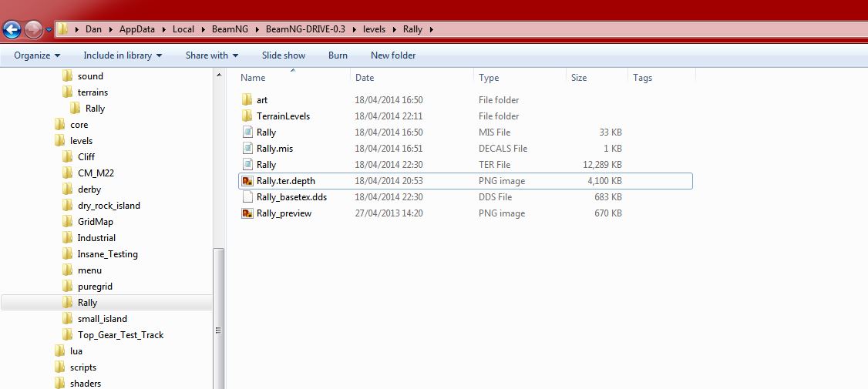This screenshot has height=389, width=868.
Task: Select dry_rock_island folder in tree
Action: coord(109,206)
